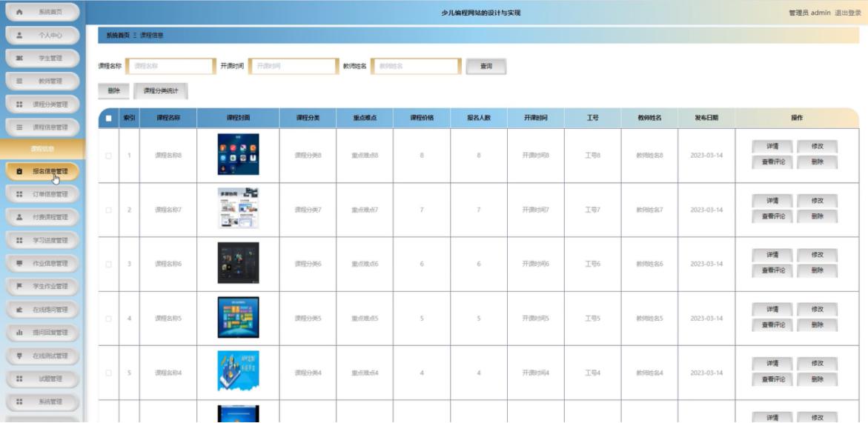Screen dimensions: 868x423
Task: Click the grid icon beside 系统管理
Action: [19, 402]
